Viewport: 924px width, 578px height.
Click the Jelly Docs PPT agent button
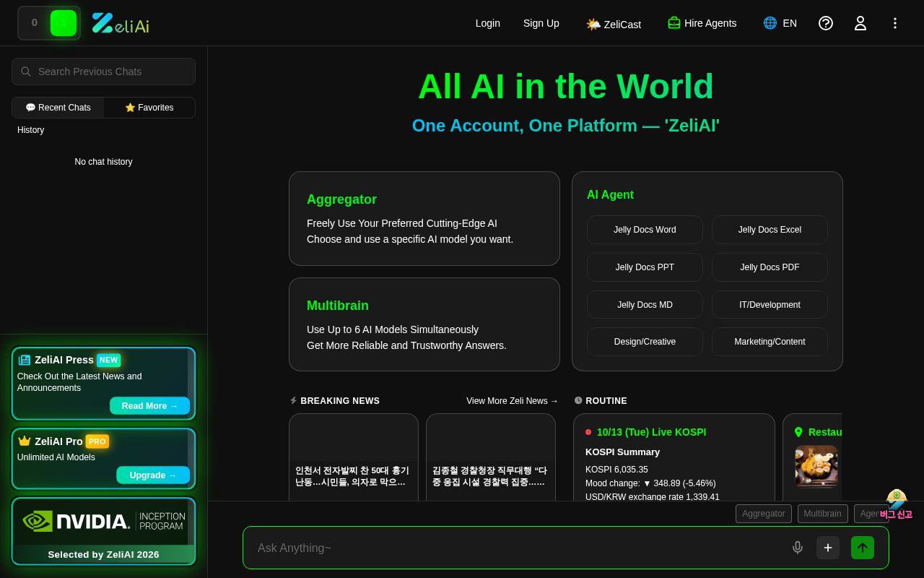(645, 267)
